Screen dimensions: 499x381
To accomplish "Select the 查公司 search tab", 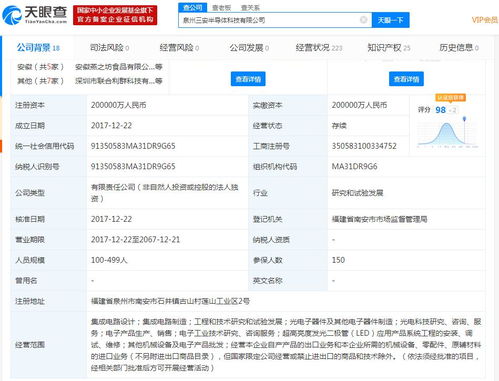I will pyautogui.click(x=193, y=7).
